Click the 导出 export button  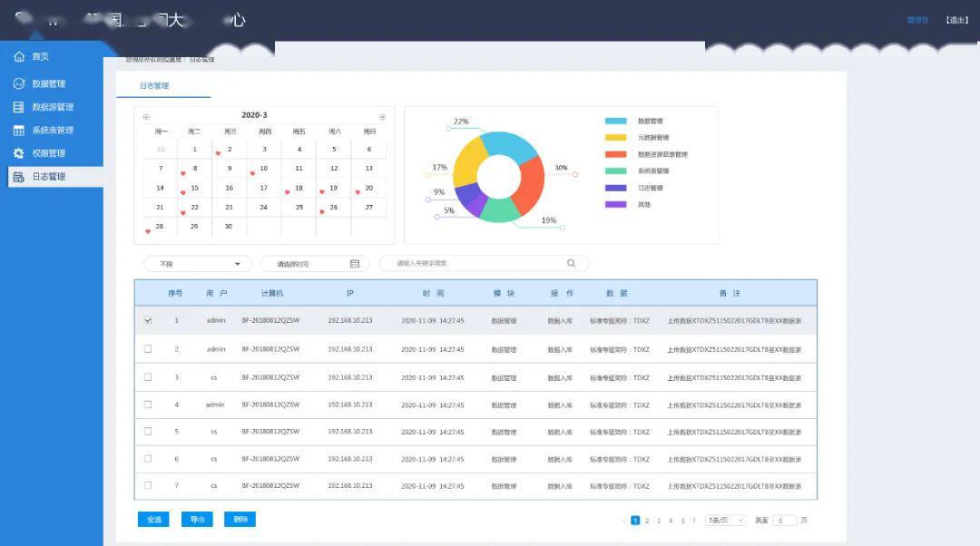[x=197, y=519]
